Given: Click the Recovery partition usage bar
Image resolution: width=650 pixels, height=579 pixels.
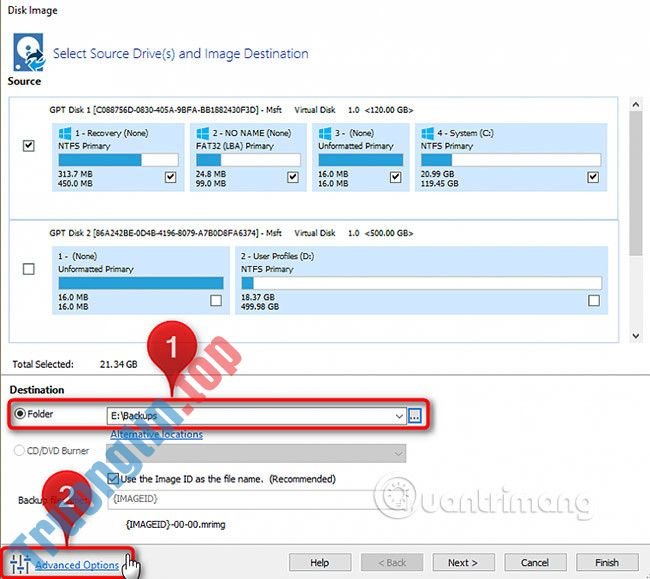Looking at the screenshot, I should click(119, 160).
